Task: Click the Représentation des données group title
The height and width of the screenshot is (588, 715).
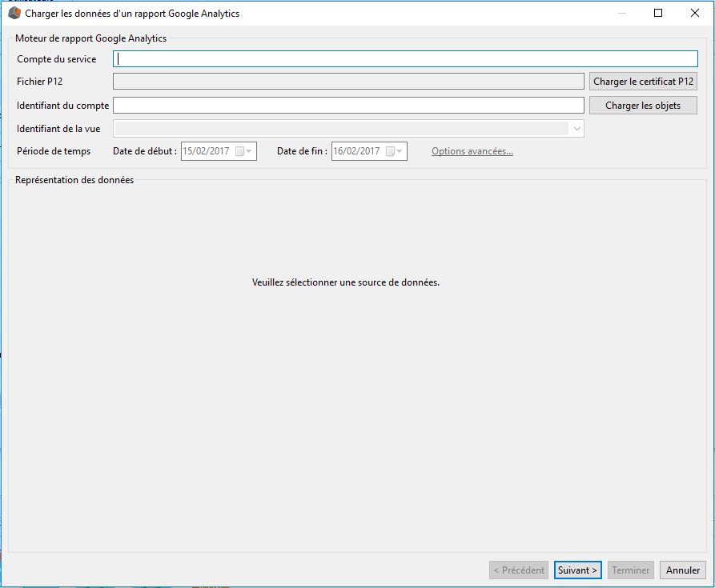Action: coord(74,180)
